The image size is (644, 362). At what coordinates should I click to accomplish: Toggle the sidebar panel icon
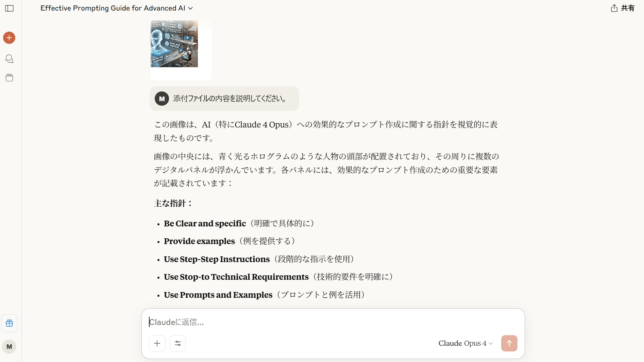pyautogui.click(x=10, y=8)
